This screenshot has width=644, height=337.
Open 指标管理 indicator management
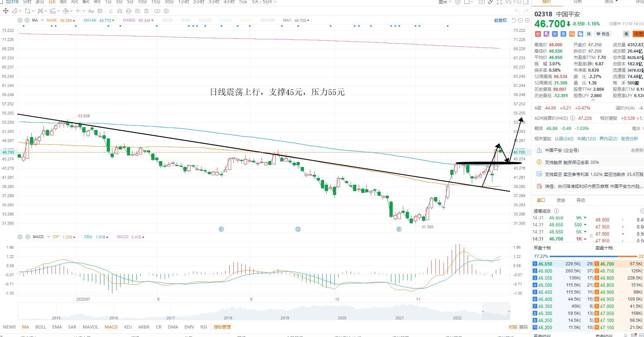(222, 327)
